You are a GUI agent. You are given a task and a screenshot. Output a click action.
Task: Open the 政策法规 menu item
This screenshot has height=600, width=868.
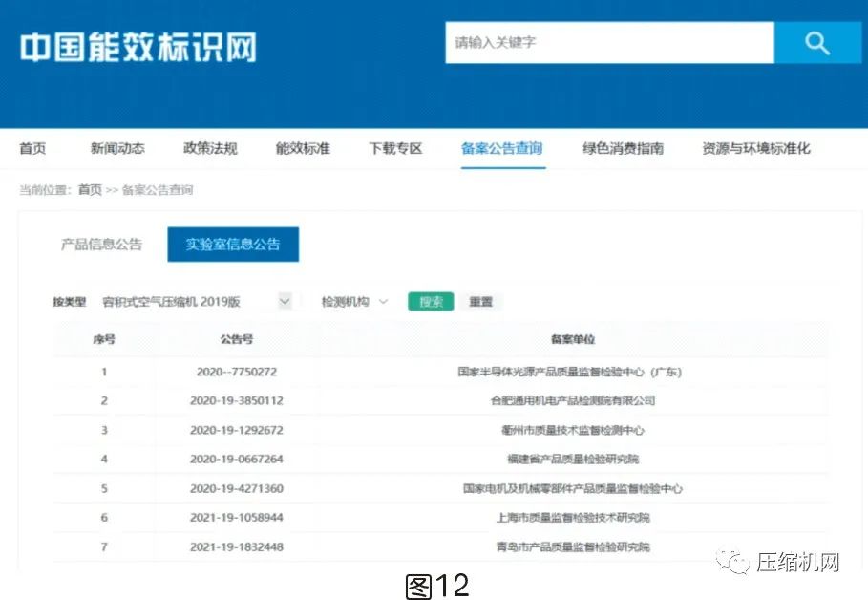click(209, 149)
